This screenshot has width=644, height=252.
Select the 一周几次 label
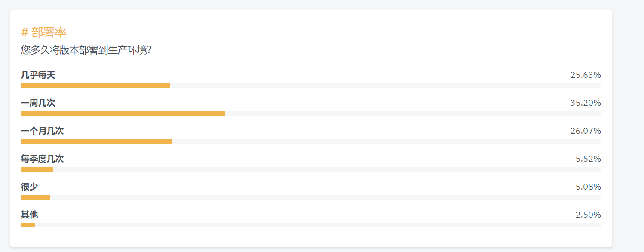(38, 103)
